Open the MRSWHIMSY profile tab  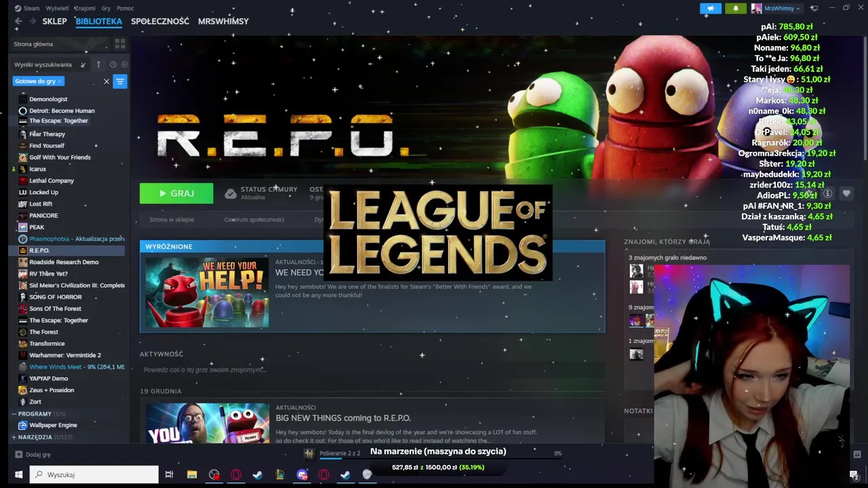tap(223, 22)
